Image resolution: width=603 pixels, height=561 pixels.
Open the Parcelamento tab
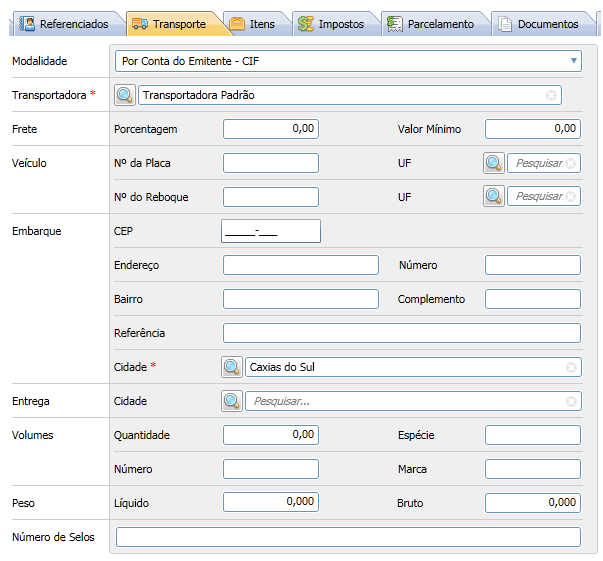434,24
